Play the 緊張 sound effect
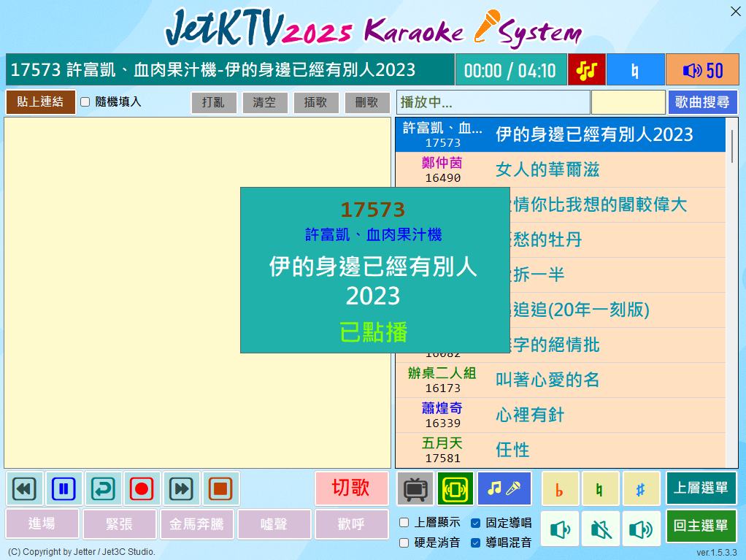 tap(120, 523)
